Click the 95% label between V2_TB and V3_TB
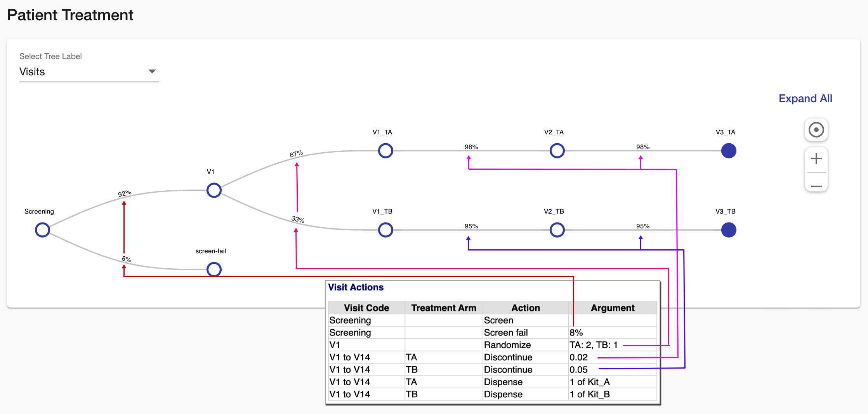 (x=643, y=226)
